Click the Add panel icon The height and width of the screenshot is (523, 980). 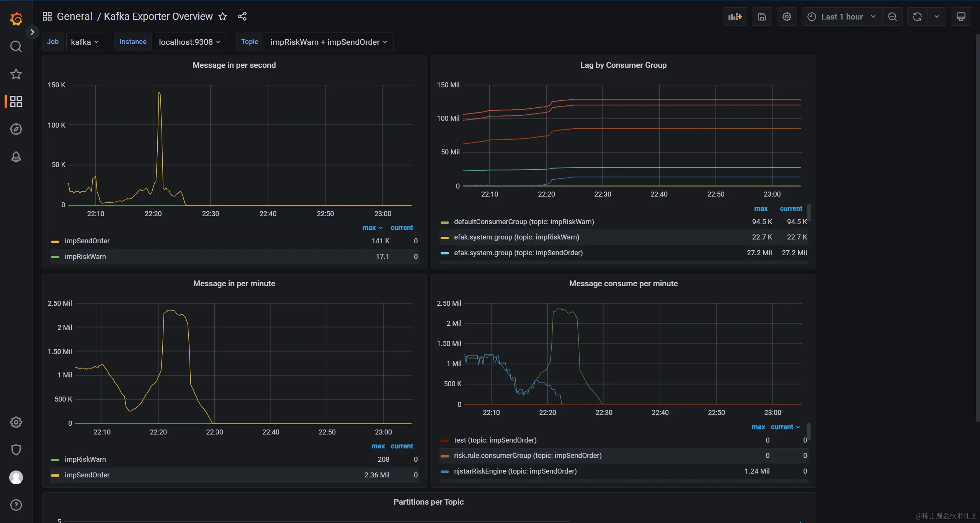(735, 17)
